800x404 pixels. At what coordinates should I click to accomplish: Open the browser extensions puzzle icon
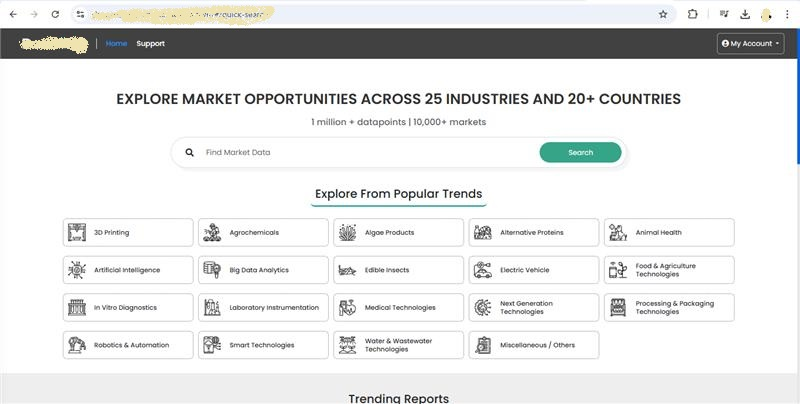click(692, 14)
